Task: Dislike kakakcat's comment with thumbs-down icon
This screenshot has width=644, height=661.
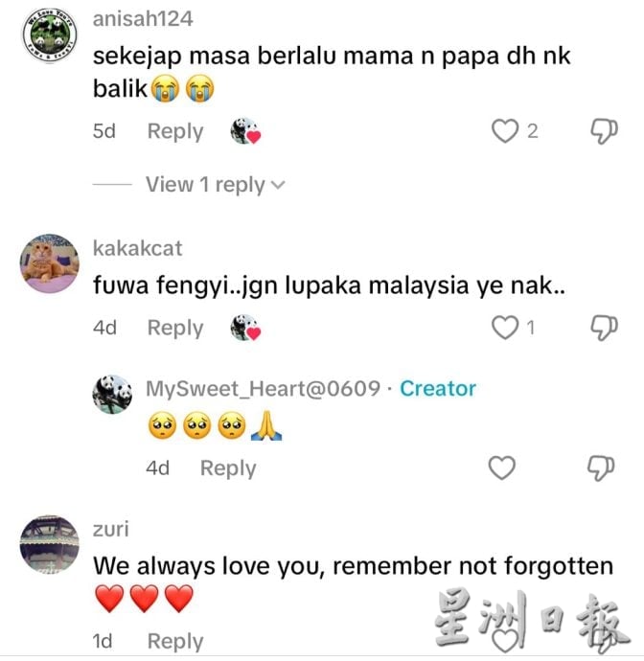Action: 604,328
